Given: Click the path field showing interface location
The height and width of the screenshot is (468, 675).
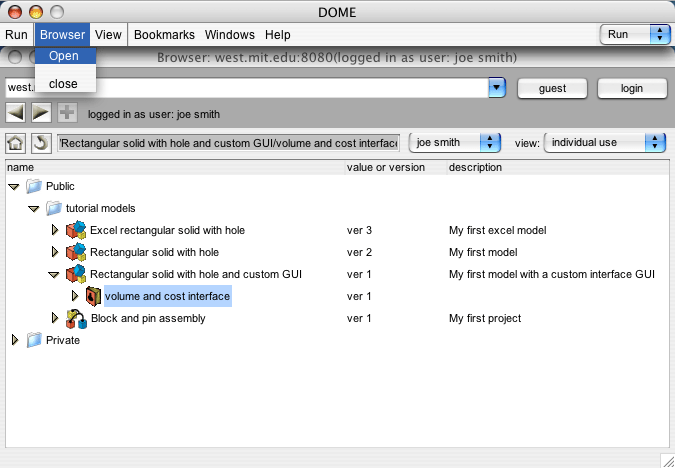Looking at the screenshot, I should click(229, 143).
